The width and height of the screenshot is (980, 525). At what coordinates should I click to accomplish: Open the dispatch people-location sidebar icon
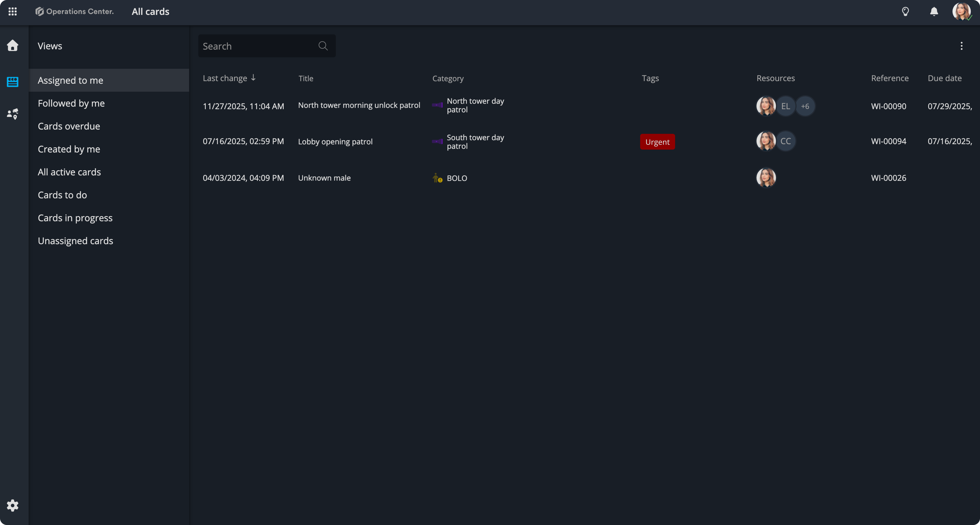(x=13, y=114)
